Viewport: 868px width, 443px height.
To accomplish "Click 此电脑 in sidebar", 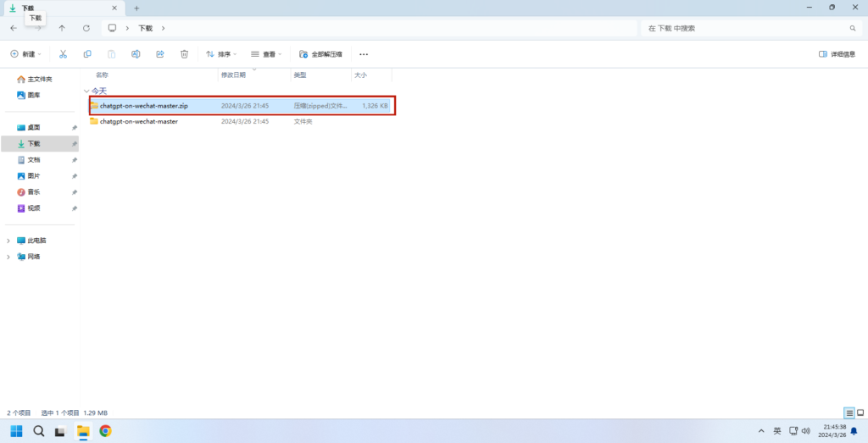I will click(31, 241).
